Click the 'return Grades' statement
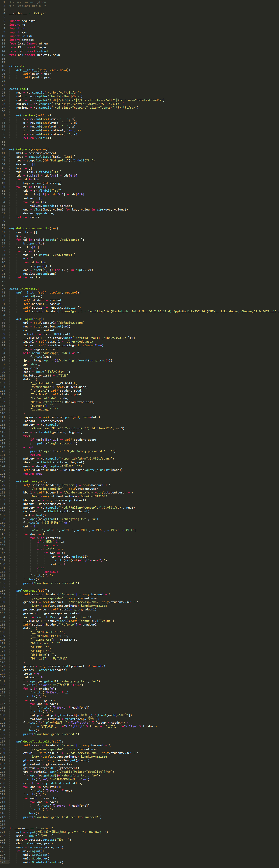Screen dimensions: 279x868 [28, 217]
